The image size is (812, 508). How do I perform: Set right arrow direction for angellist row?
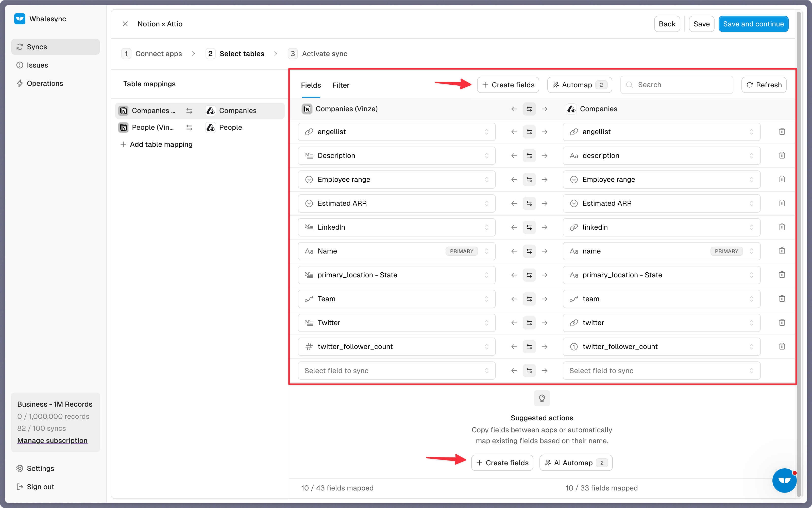545,132
